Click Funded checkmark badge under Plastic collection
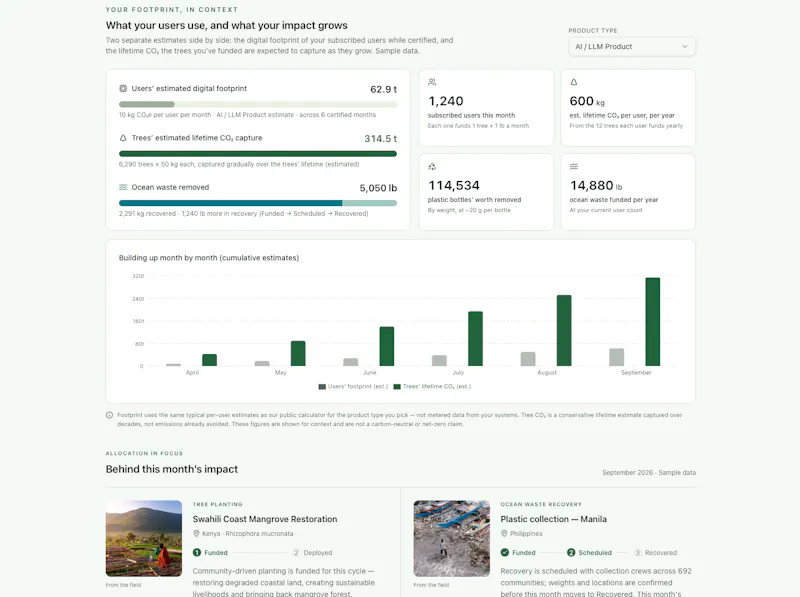The image size is (800, 597). [505, 553]
